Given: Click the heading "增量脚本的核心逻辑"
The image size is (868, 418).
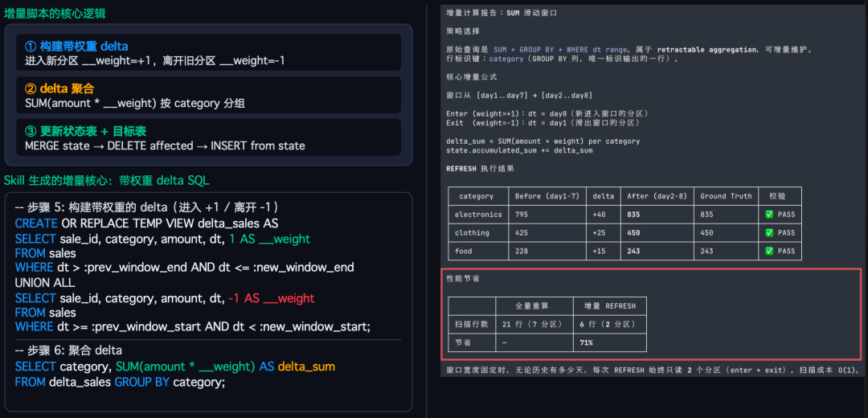Looking at the screenshot, I should [x=55, y=14].
